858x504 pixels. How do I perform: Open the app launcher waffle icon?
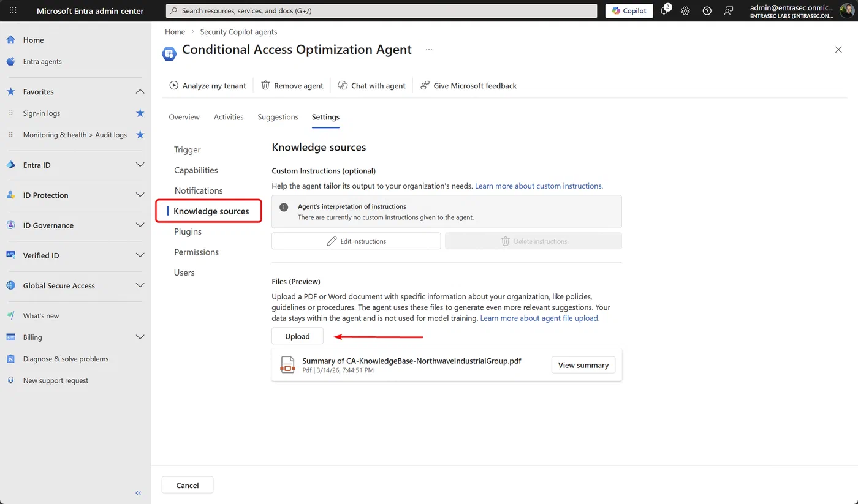[x=13, y=10]
